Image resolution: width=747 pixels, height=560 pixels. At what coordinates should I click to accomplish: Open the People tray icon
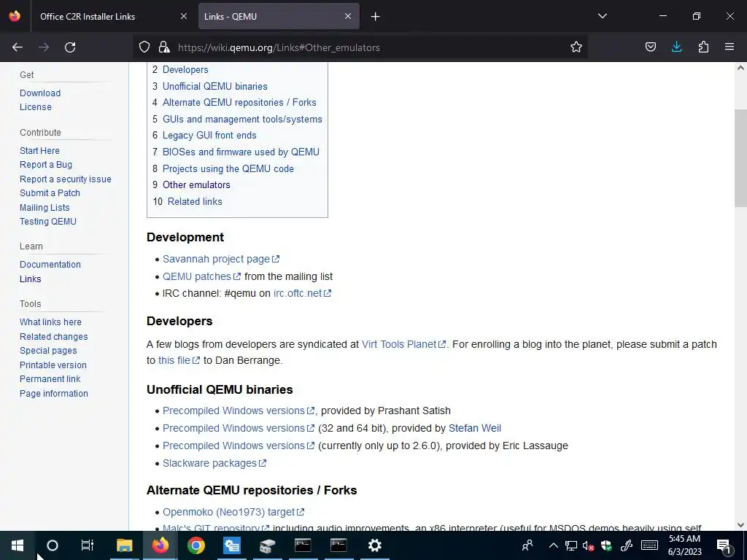[527, 545]
